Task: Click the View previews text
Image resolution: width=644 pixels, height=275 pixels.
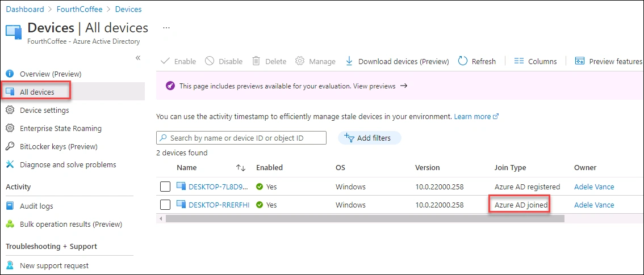Action: (x=375, y=86)
